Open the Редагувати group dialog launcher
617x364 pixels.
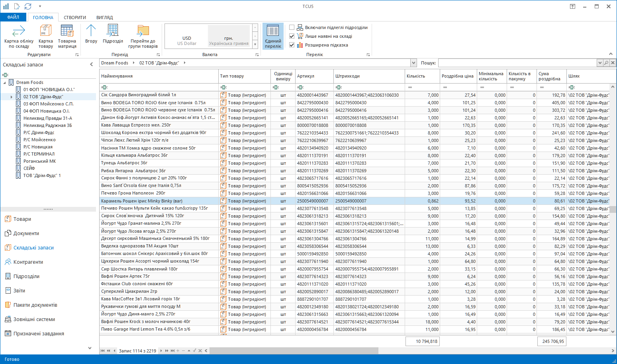(77, 55)
